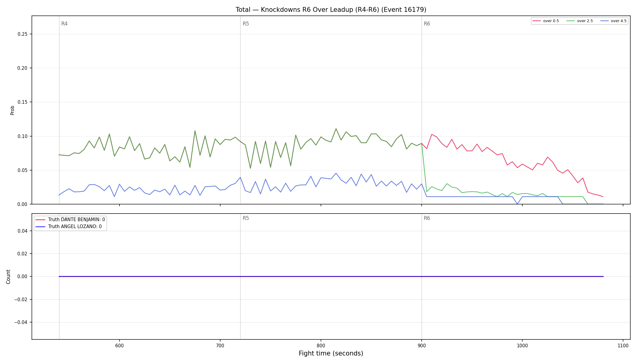The height and width of the screenshot is (364, 637).
Task: Click the 900 tick on the time axis
Action: [x=422, y=346]
